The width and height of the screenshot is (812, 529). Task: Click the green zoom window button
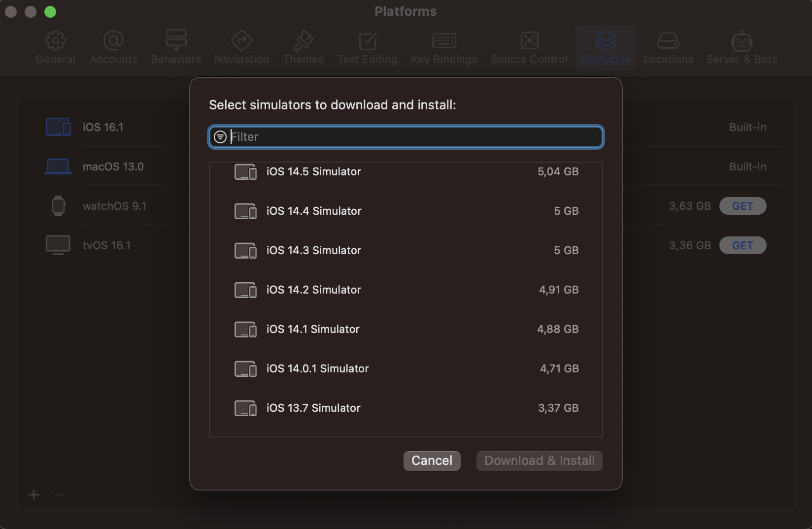click(50, 12)
